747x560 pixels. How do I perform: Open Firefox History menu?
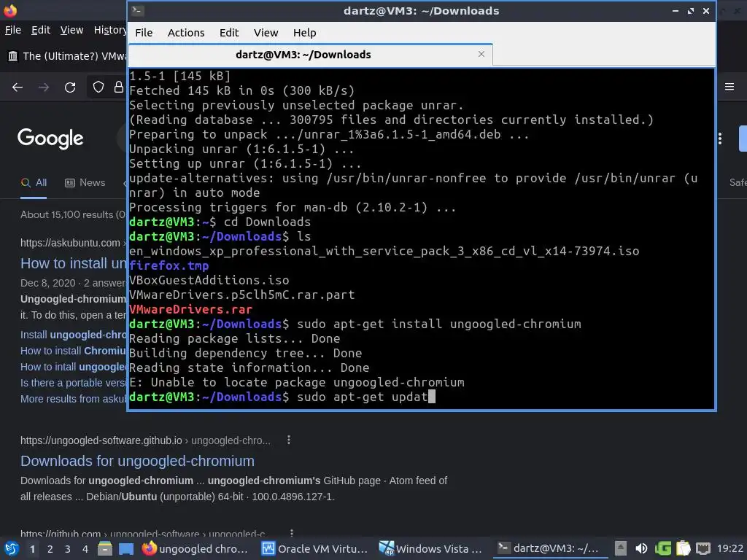click(x=110, y=30)
